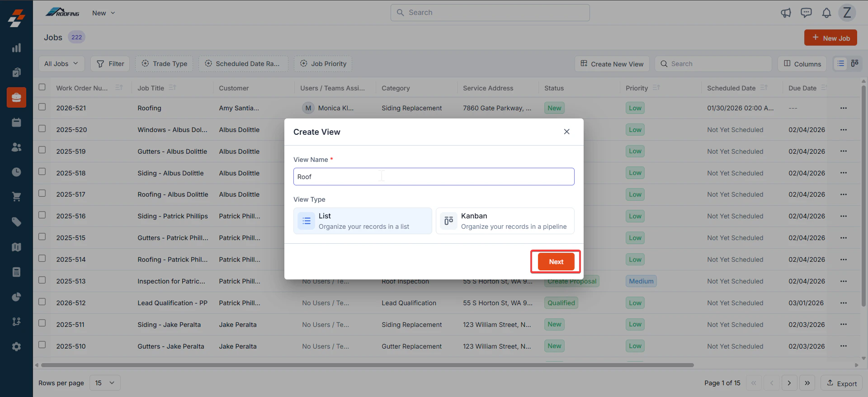This screenshot has width=868, height=397.
Task: Open the pie chart reports sidebar icon
Action: [x=16, y=297]
